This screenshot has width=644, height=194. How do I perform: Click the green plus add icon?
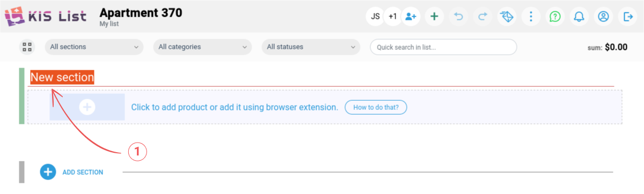point(434,17)
